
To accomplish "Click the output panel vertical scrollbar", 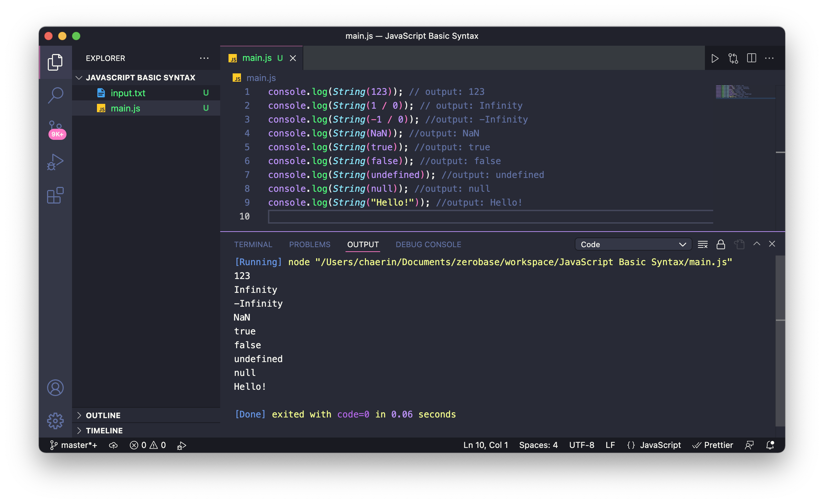I will (780, 341).
